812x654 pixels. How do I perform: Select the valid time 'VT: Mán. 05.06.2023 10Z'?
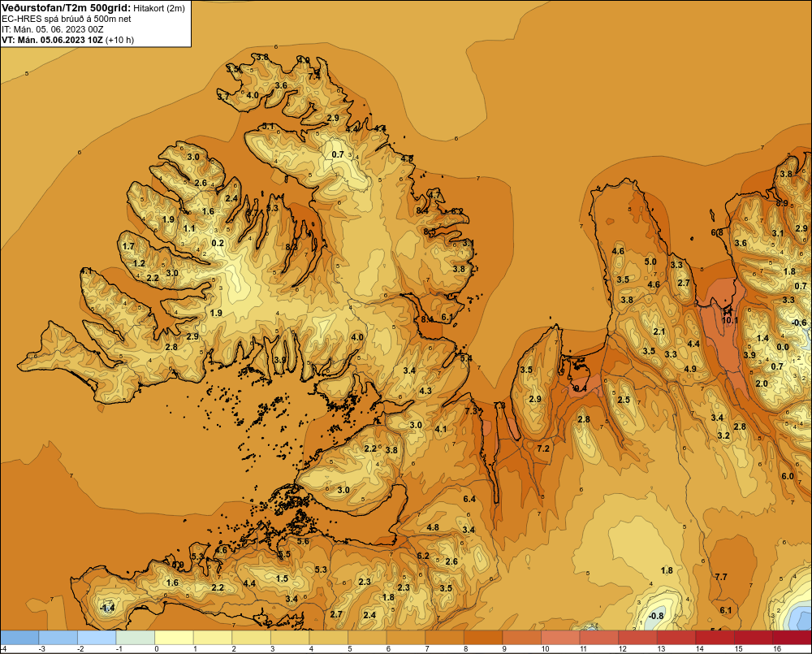(52, 39)
